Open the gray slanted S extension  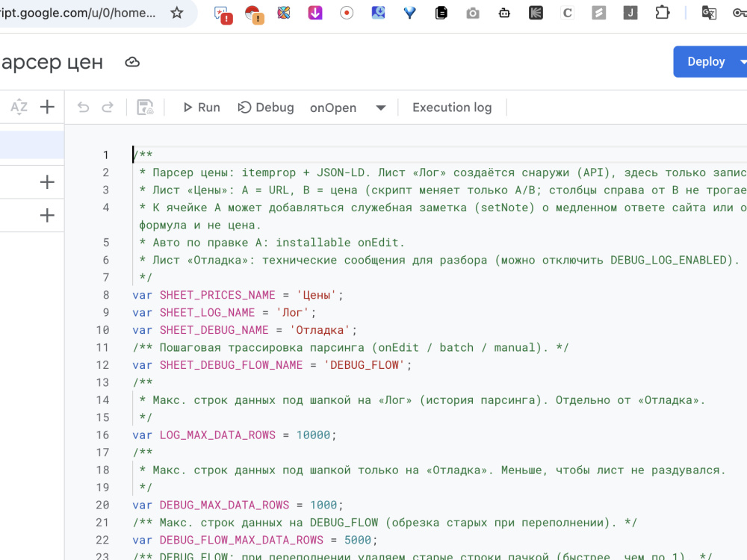pos(599,13)
